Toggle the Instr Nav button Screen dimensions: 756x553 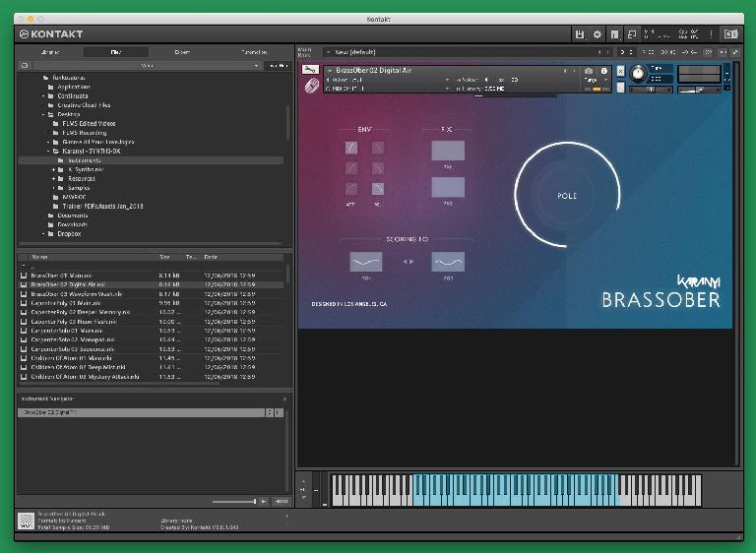coord(279,66)
